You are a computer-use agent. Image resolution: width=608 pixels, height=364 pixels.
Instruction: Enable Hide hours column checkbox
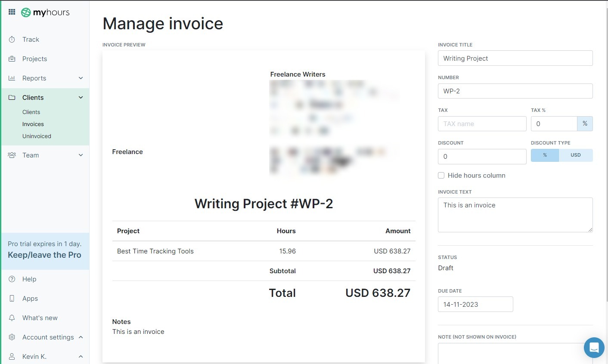[x=441, y=176]
